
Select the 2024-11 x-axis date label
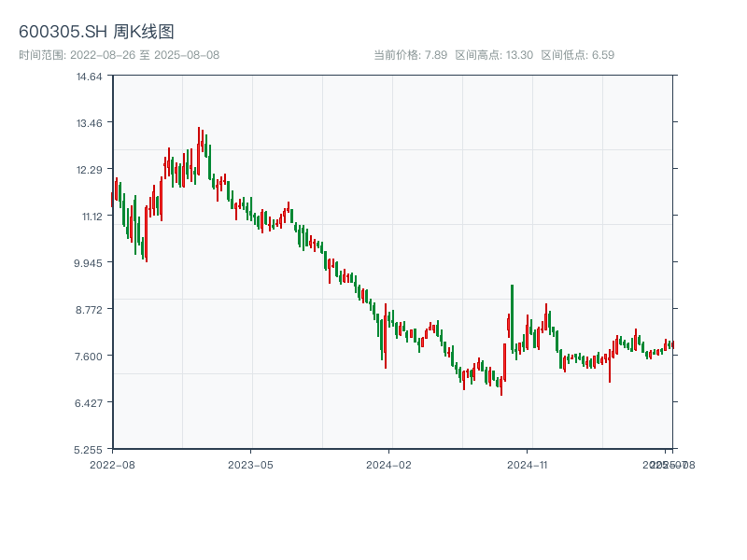[528, 464]
